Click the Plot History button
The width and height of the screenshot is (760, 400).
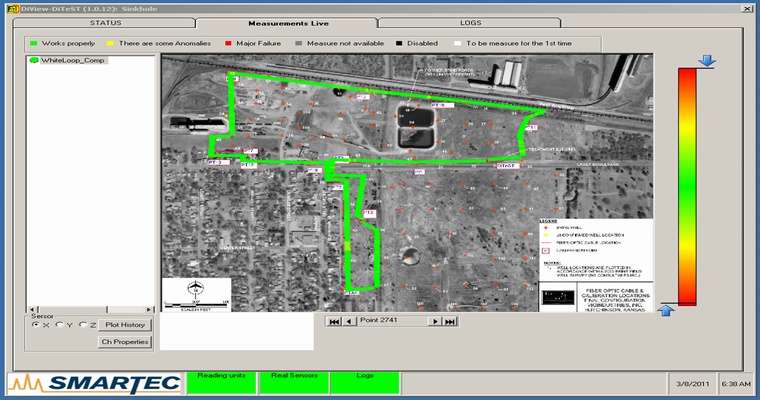[125, 325]
